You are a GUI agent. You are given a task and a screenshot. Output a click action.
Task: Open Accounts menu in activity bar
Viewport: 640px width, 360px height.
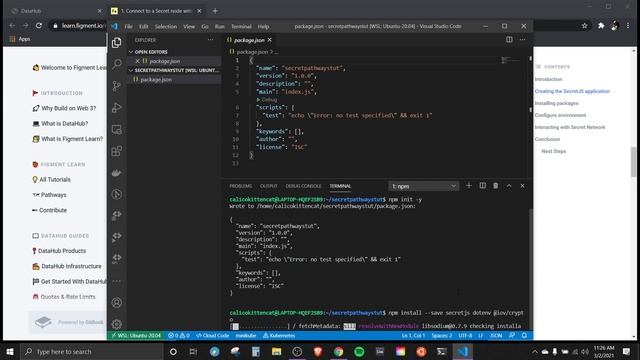point(117,302)
